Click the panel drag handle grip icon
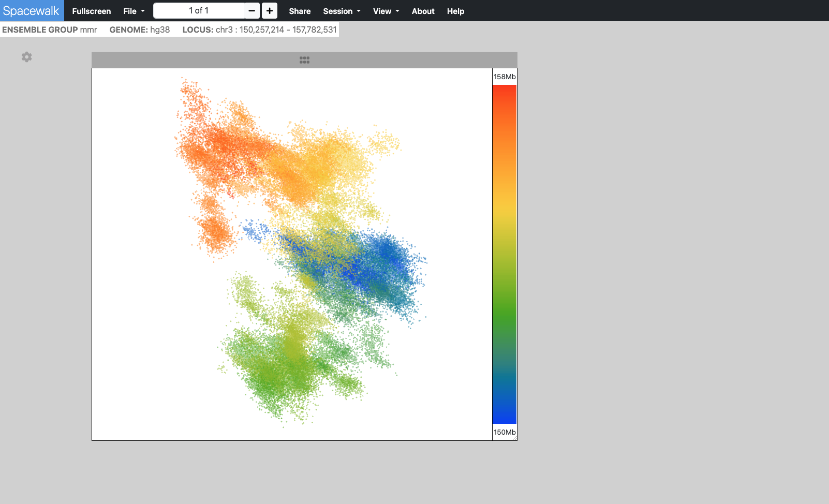Image resolution: width=829 pixels, height=504 pixels. tap(304, 60)
